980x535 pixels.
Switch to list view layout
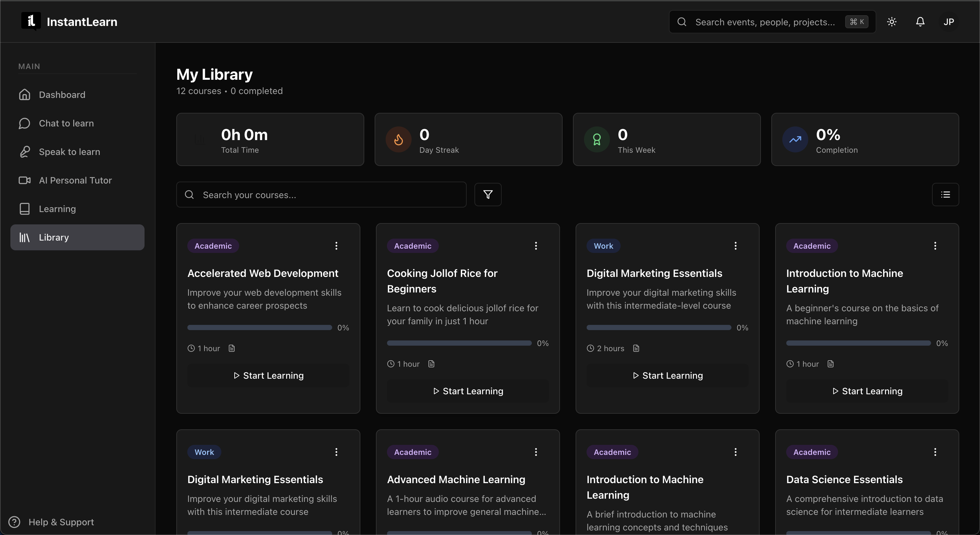(x=945, y=195)
